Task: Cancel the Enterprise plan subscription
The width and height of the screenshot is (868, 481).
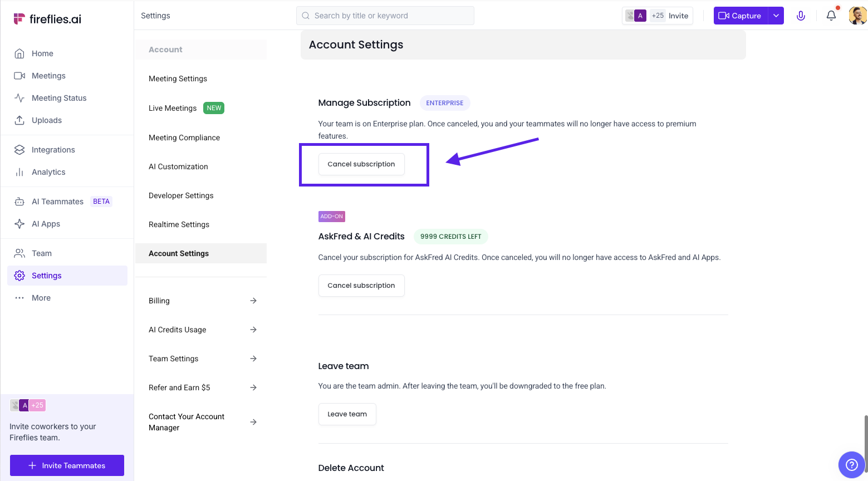Action: pos(361,164)
